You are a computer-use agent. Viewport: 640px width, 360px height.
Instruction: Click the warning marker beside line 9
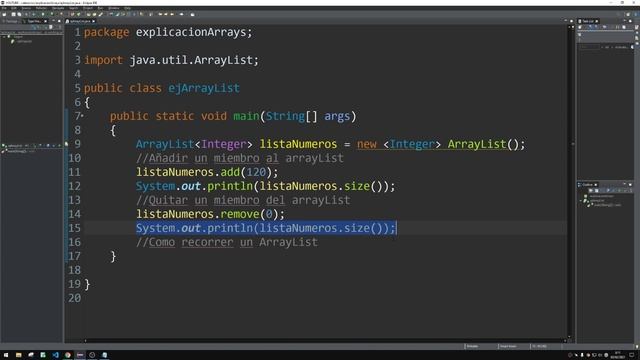point(66,144)
